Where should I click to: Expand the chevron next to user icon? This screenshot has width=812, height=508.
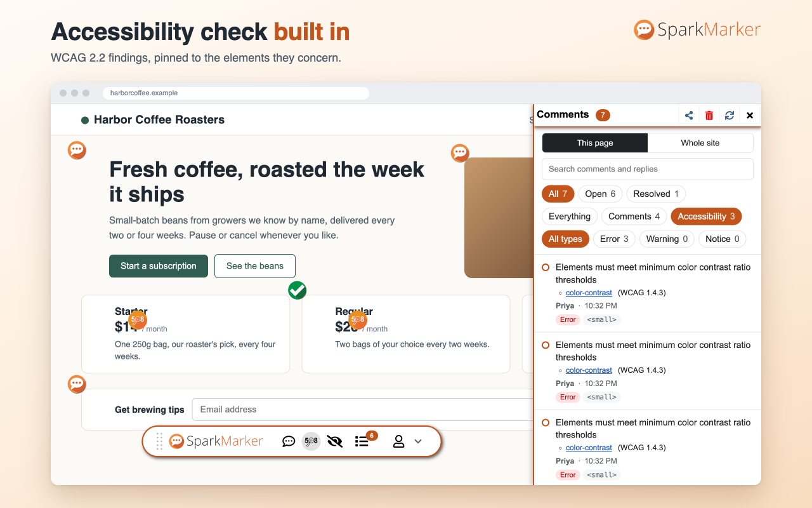[418, 441]
